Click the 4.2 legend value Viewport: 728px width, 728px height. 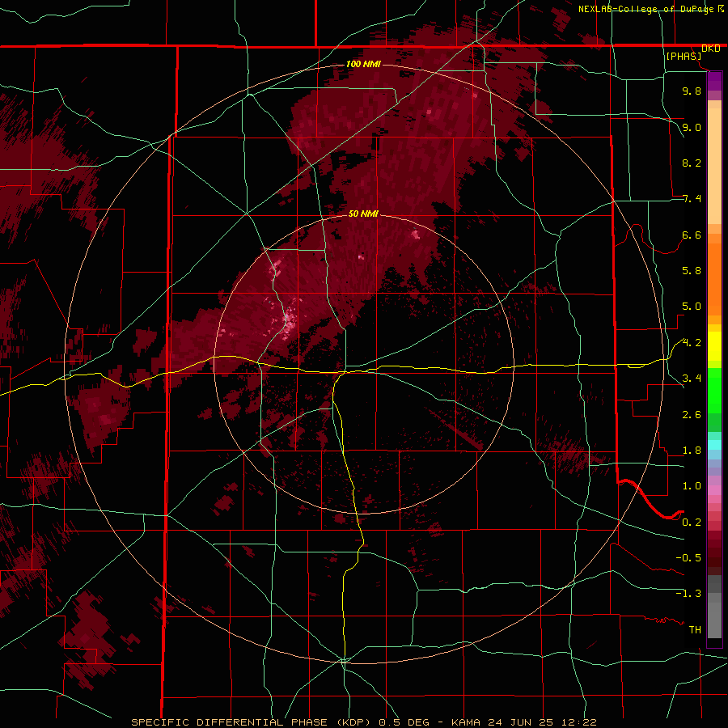click(x=692, y=343)
